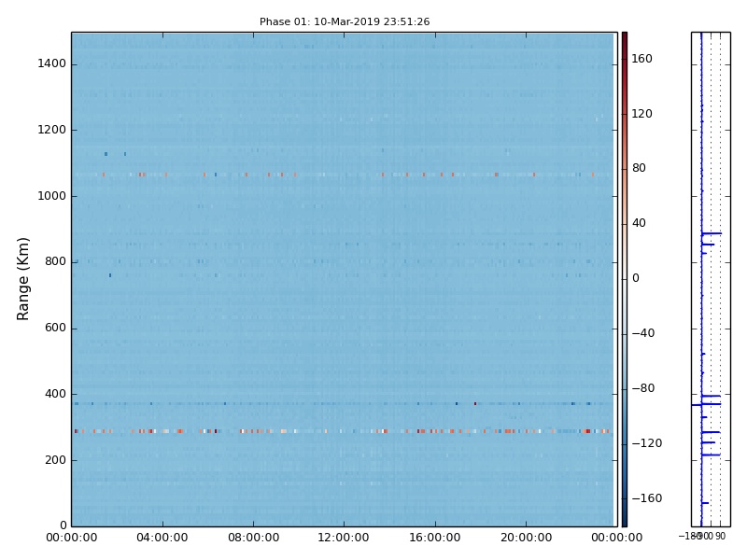Click the longest left-pointing spike in the profile plot
This screenshot has width=747, height=560.
[x=697, y=405]
